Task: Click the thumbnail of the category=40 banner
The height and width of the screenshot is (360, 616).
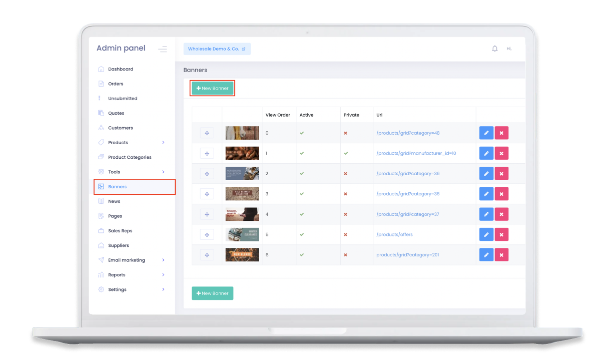Action: (x=242, y=133)
